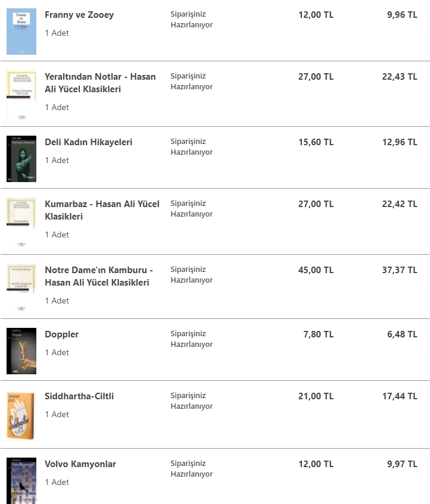This screenshot has width=430, height=504.
Task: Select the 9,97 TL Volvo Kamyonlar price
Action: pyautogui.click(x=402, y=464)
